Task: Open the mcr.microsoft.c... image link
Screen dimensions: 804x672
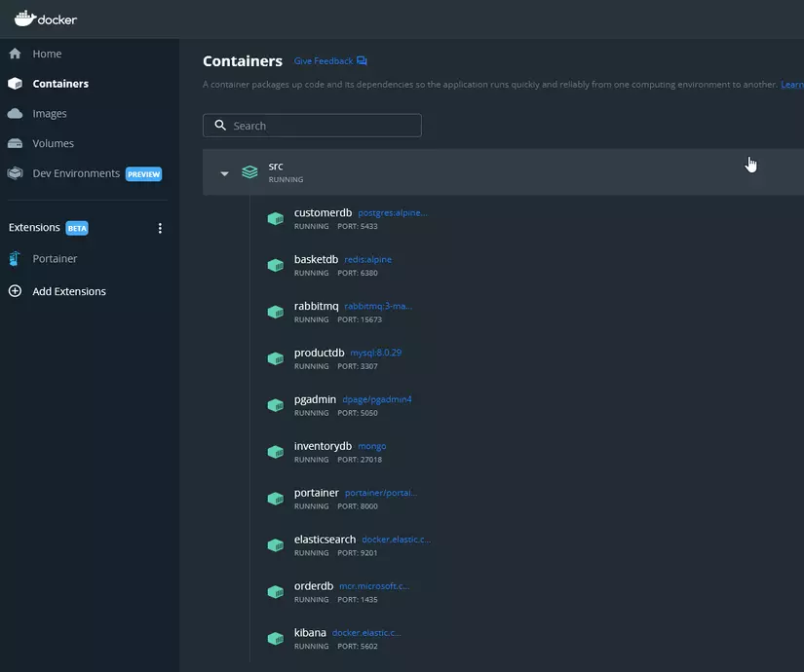Action: 374,586
